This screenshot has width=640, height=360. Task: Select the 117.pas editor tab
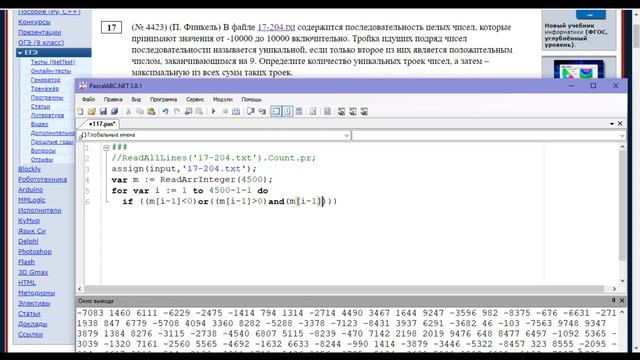point(102,124)
